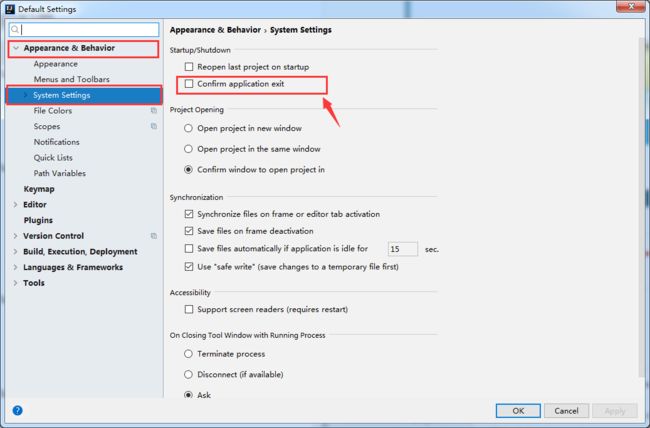The image size is (650, 428).
Task: Expand Languages & Frameworks node
Action: point(15,267)
